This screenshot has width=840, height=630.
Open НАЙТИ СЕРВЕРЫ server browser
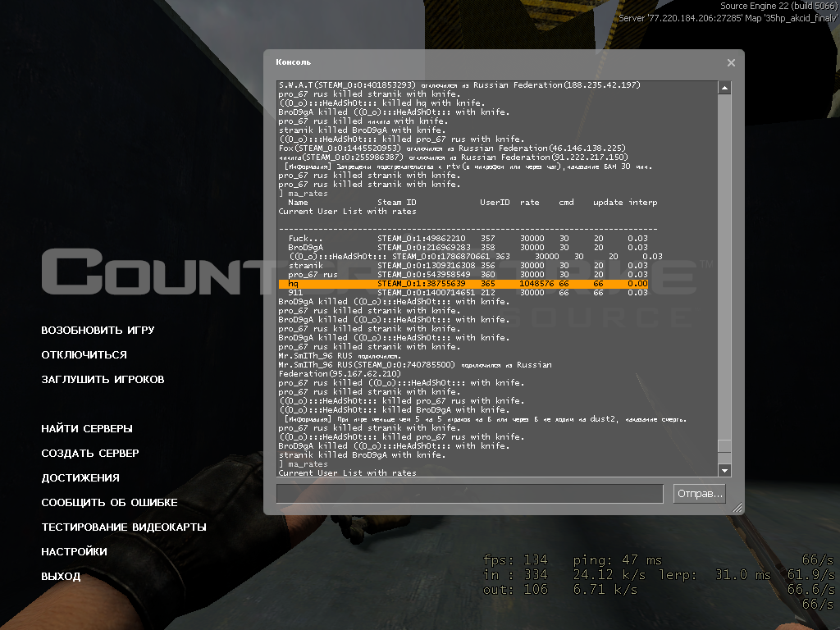tap(87, 428)
